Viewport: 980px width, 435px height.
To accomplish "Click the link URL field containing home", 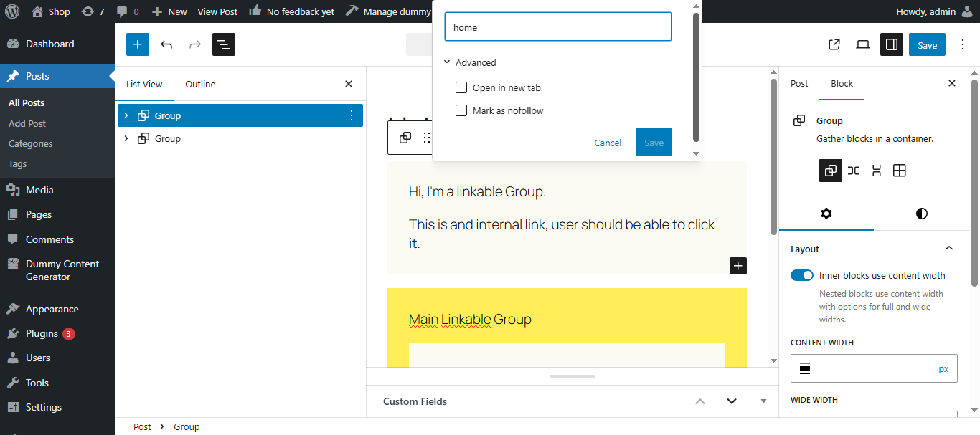I will [558, 27].
